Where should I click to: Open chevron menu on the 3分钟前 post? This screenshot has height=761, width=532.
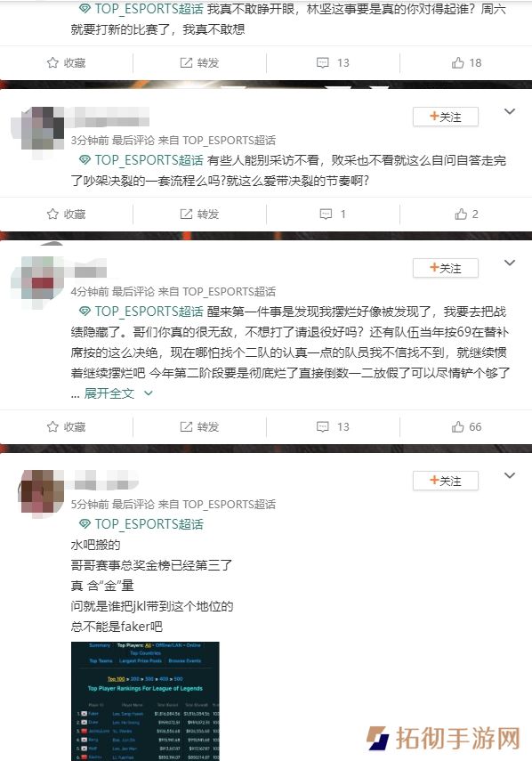[x=509, y=111]
